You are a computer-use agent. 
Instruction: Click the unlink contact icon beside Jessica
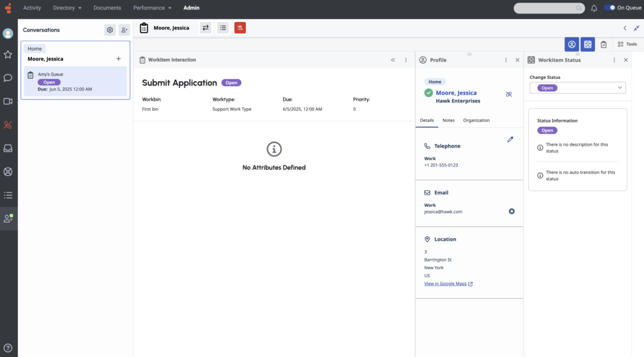508,94
